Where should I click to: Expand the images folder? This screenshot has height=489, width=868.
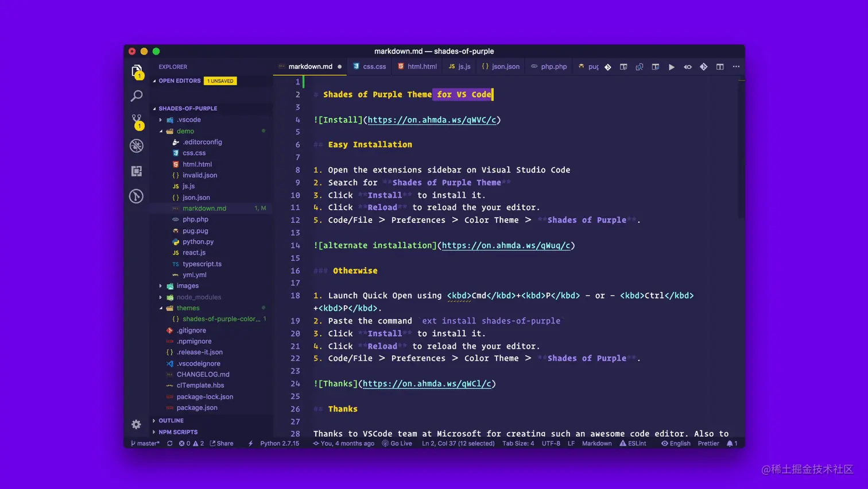[x=187, y=286]
